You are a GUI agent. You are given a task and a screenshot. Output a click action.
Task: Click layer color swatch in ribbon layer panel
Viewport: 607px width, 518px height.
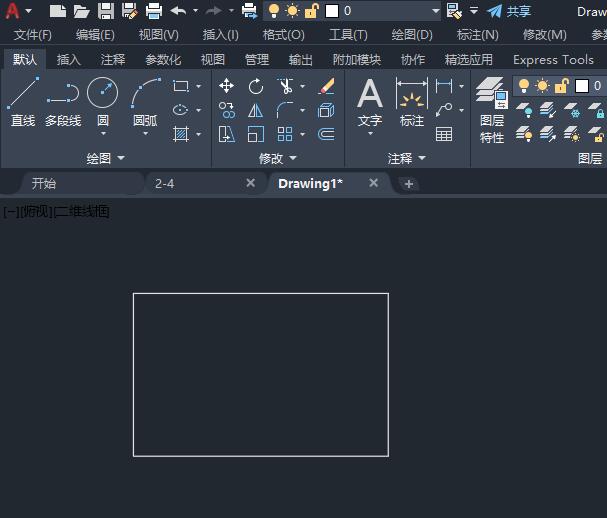[x=582, y=86]
